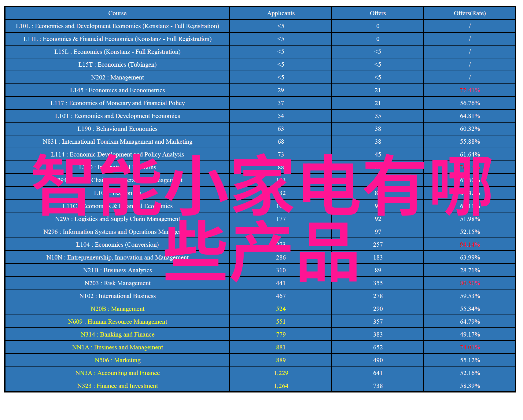This screenshot has width=523, height=420.
Task: Select the L11L Economics & Financial Economics Konstanz course
Action: (117, 39)
